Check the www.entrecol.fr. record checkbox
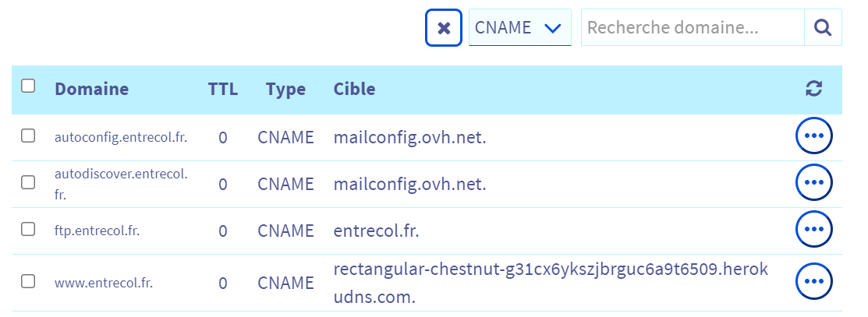868x317 pixels. pyautogui.click(x=28, y=282)
